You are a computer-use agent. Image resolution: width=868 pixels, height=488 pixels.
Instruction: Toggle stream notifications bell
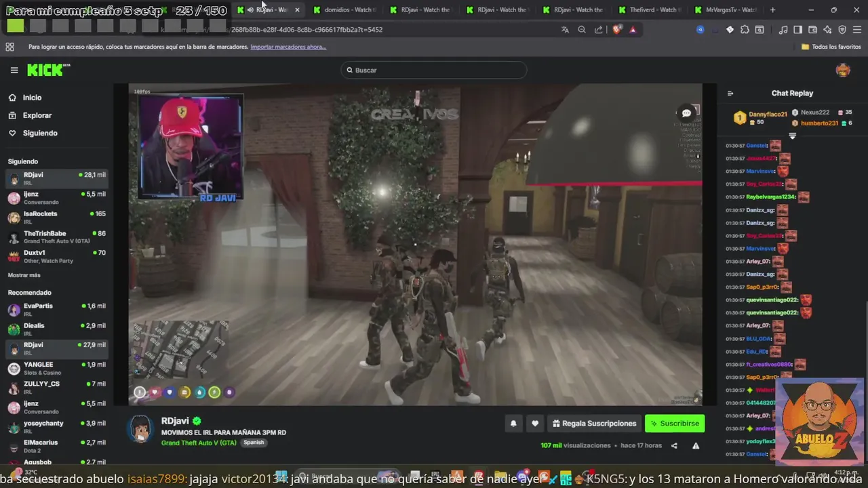[x=513, y=424]
